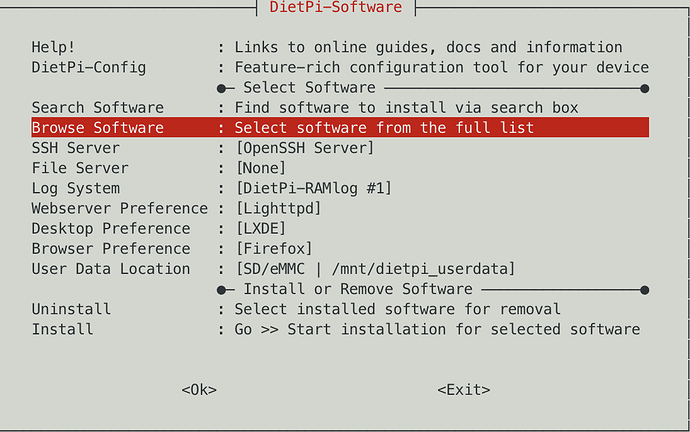Open the SSH Server selection
690x432 pixels.
coord(77,148)
